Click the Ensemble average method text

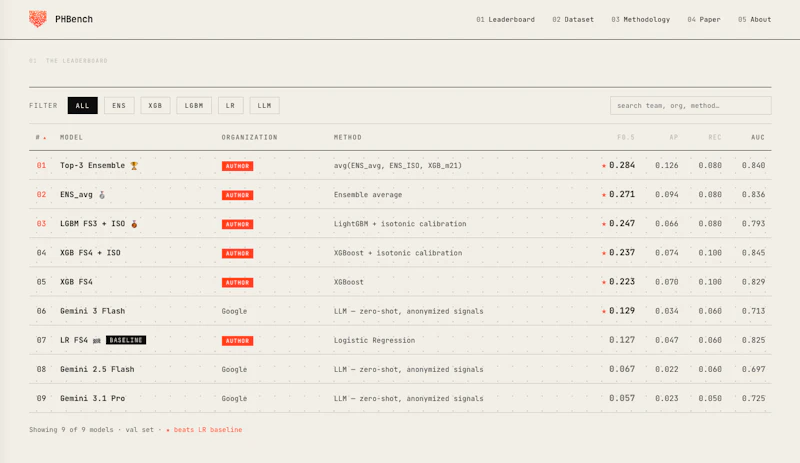(368, 195)
